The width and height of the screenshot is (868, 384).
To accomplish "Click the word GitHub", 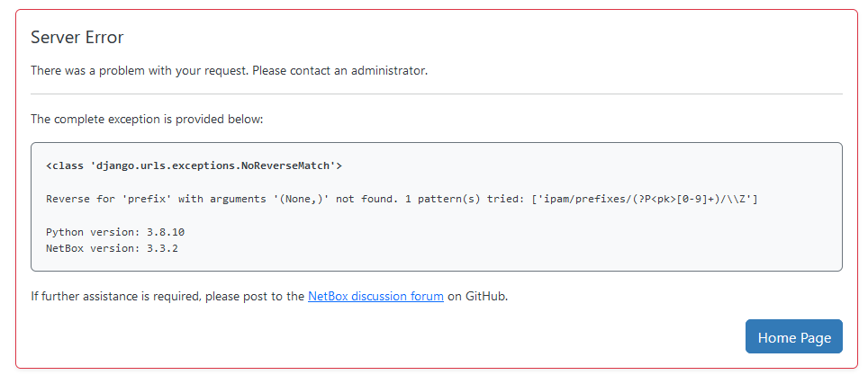I will 486,296.
